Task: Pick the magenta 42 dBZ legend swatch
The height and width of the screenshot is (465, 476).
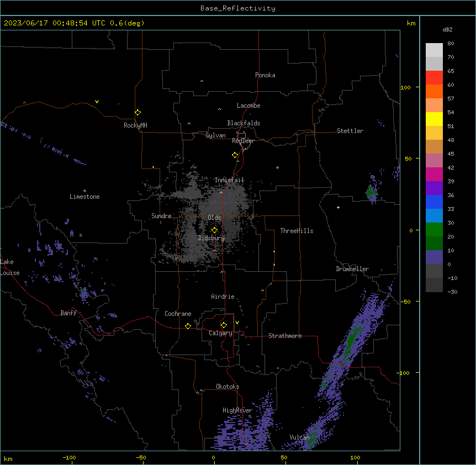Action: 434,174
